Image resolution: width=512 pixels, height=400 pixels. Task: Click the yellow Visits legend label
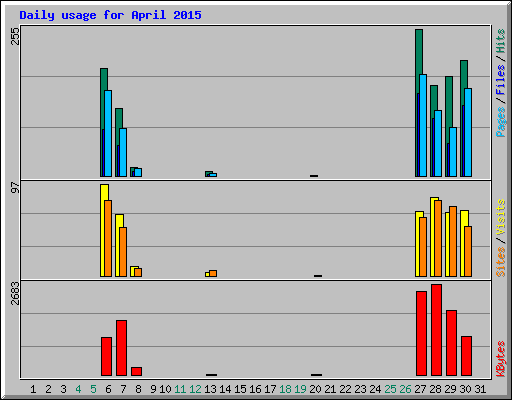point(500,217)
